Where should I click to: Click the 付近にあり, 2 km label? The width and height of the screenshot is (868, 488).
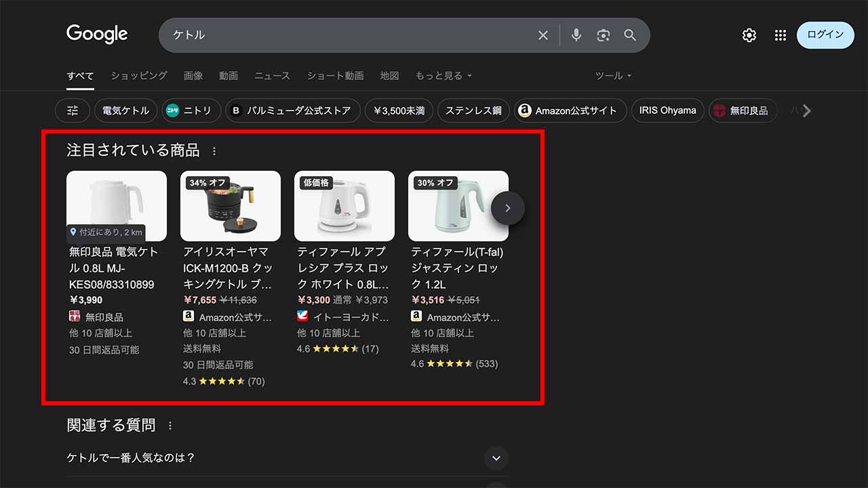tap(106, 232)
